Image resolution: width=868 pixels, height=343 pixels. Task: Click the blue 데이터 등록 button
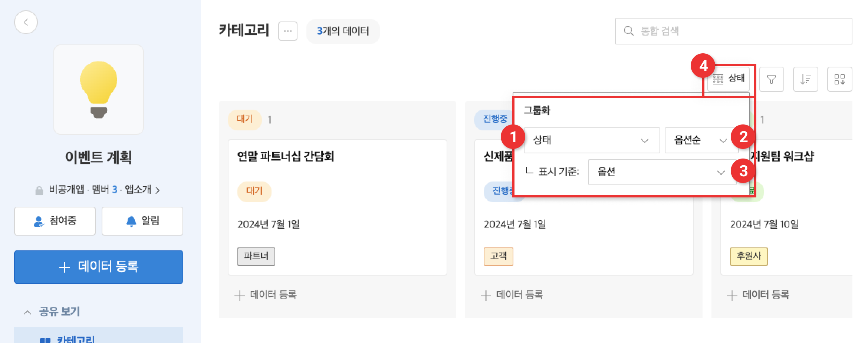[99, 267]
